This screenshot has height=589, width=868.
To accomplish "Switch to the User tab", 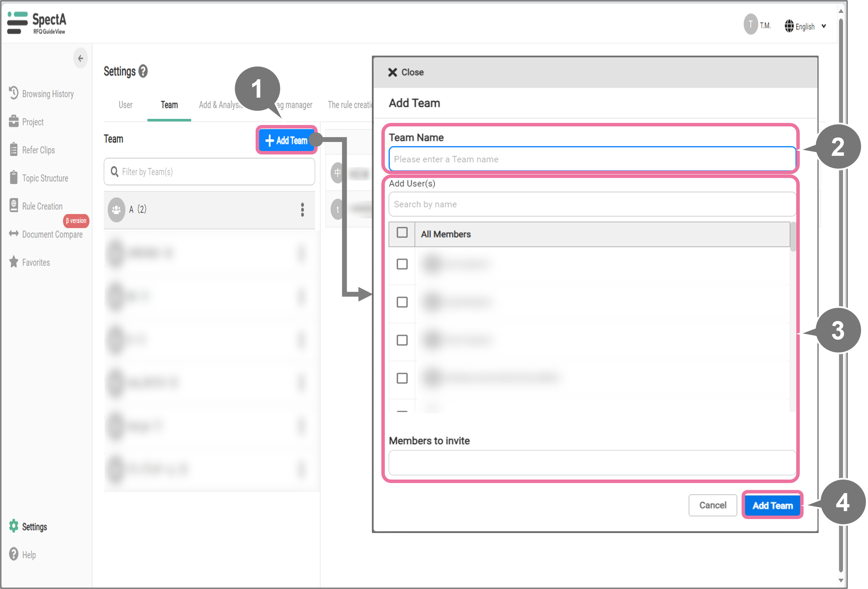I will pyautogui.click(x=125, y=105).
